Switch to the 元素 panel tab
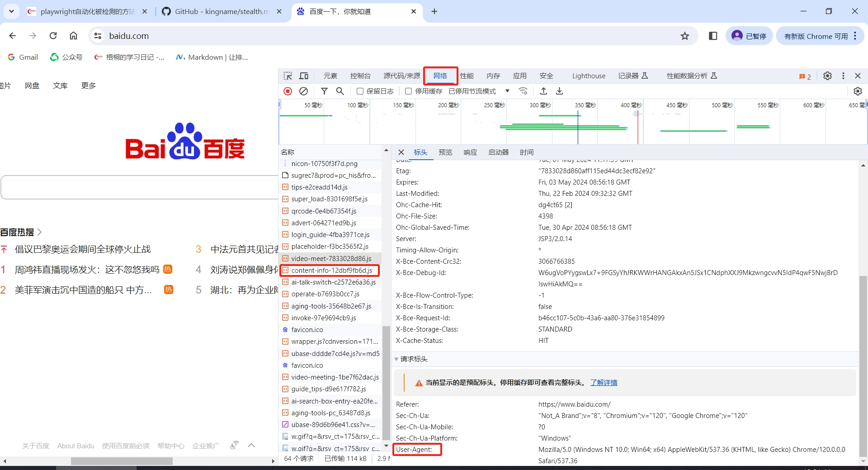This screenshot has width=868, height=470. click(330, 76)
